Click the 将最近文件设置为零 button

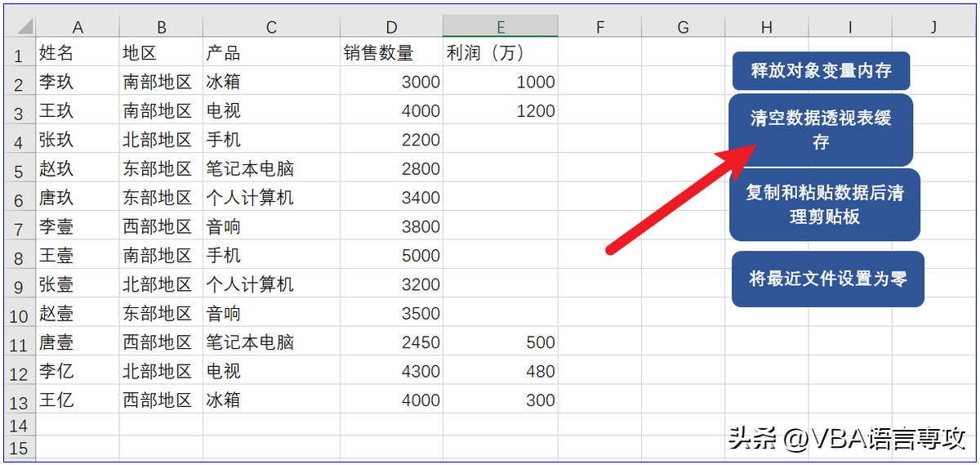(827, 279)
